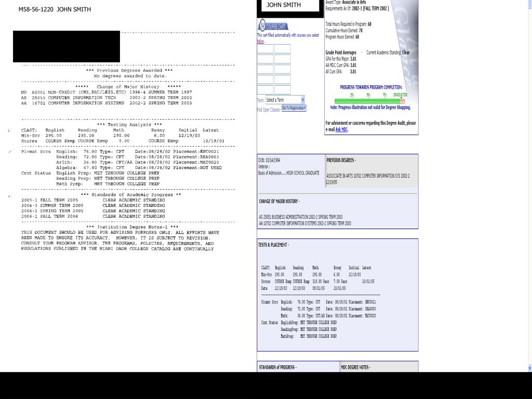532x399 pixels.
Task: Click the 2004-1 FALL TERM 2004 standing row
Action: (93, 217)
